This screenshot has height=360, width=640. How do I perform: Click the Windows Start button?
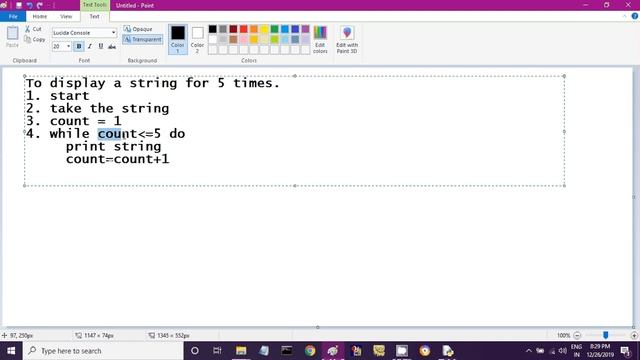click(11, 351)
